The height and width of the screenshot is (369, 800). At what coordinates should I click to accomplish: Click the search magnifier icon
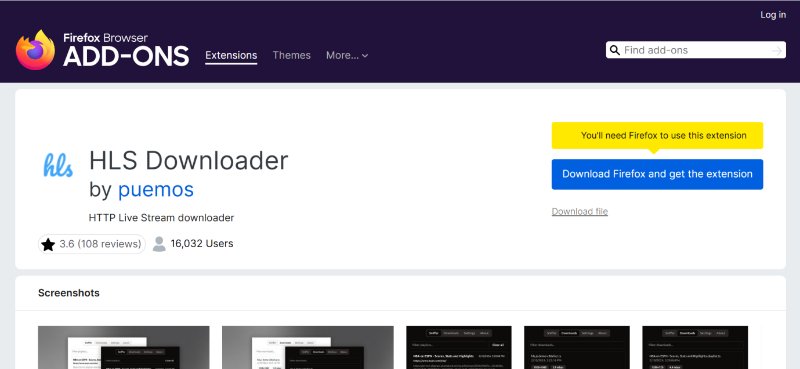coord(615,50)
